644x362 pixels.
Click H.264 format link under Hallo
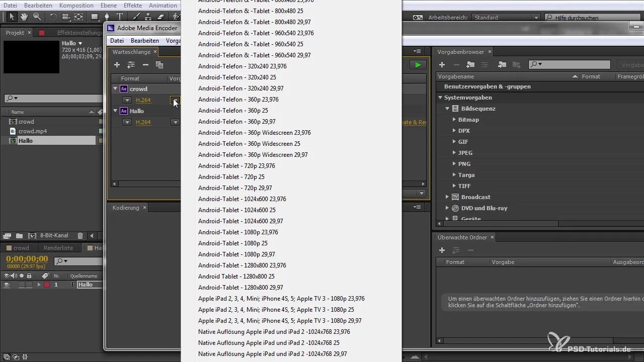(x=143, y=122)
